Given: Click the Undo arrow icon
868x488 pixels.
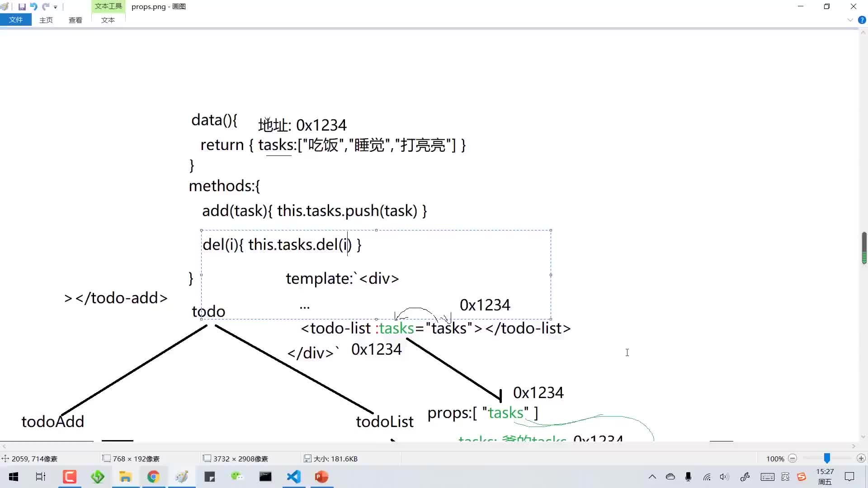Looking at the screenshot, I should [34, 7].
